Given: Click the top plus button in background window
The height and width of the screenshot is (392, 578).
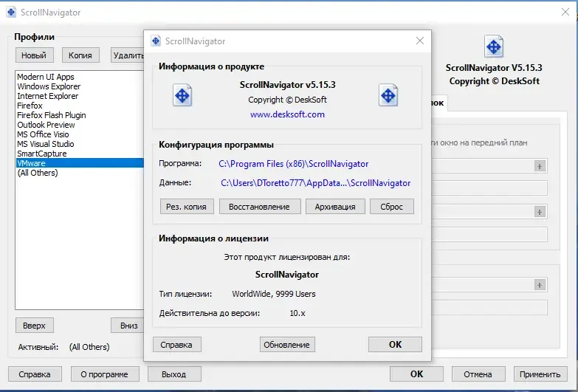Looking at the screenshot, I should point(540,166).
